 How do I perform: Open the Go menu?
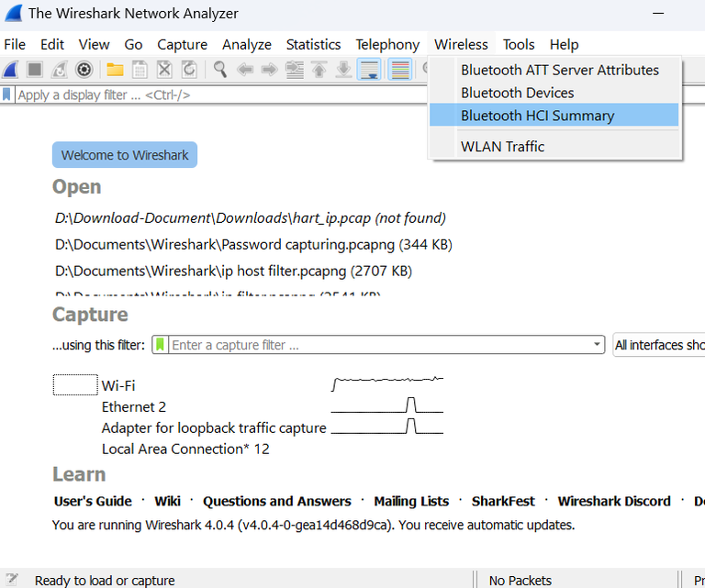click(x=133, y=44)
